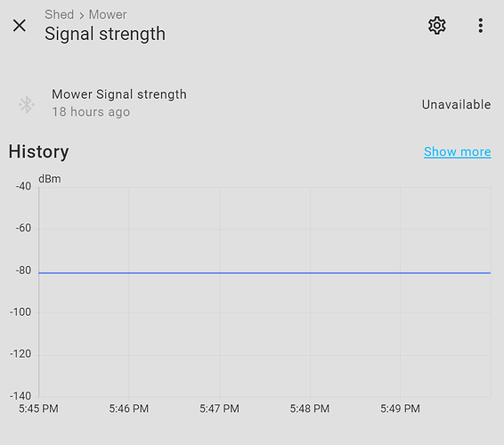The width and height of the screenshot is (504, 445).
Task: Click the blue signal line in chart
Action: coord(264,273)
